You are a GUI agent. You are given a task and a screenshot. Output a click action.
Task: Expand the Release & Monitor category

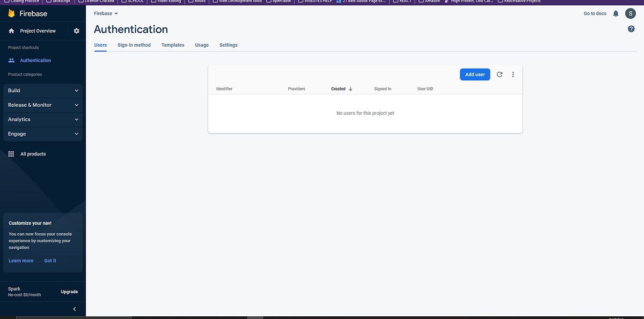pos(43,105)
